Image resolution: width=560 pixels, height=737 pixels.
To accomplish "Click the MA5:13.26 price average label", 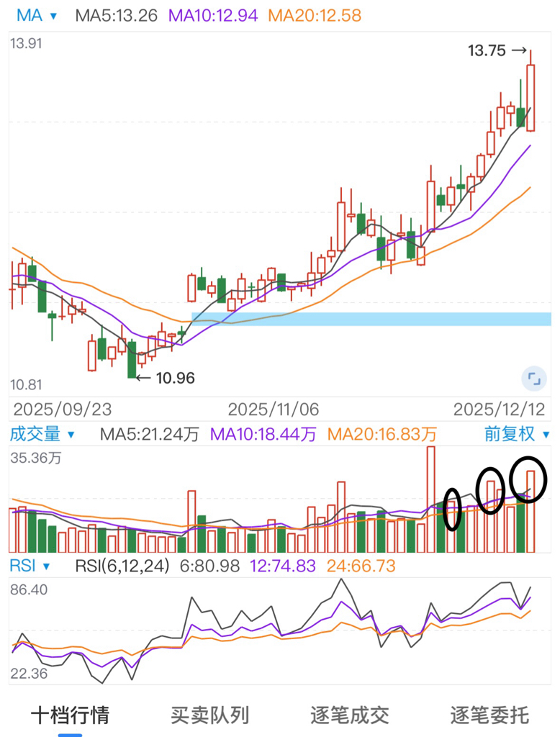I will click(x=116, y=16).
